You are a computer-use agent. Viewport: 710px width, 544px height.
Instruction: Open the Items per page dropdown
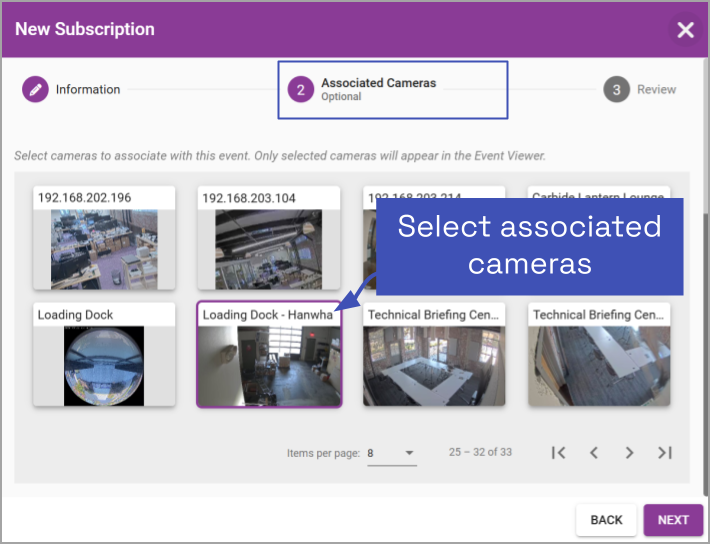[x=392, y=453]
